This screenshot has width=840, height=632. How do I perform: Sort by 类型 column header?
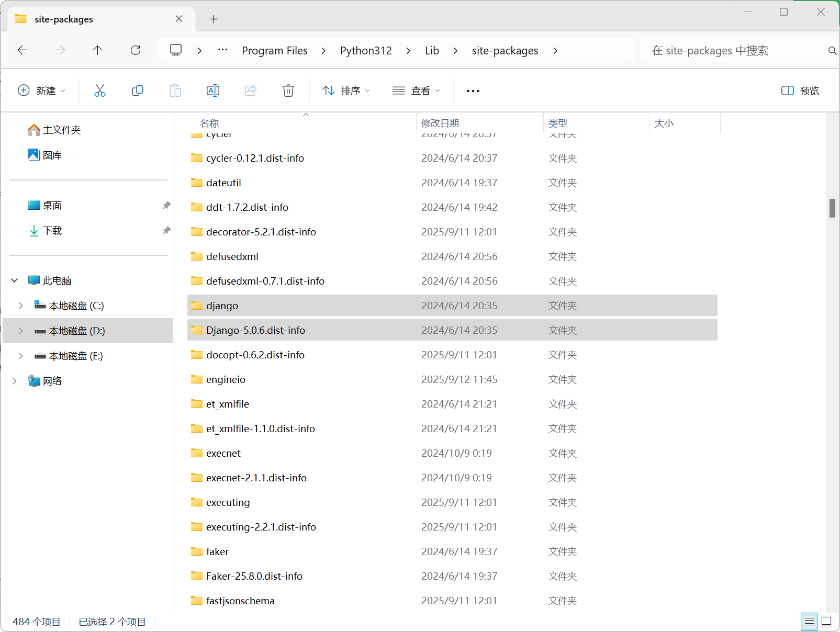(558, 123)
